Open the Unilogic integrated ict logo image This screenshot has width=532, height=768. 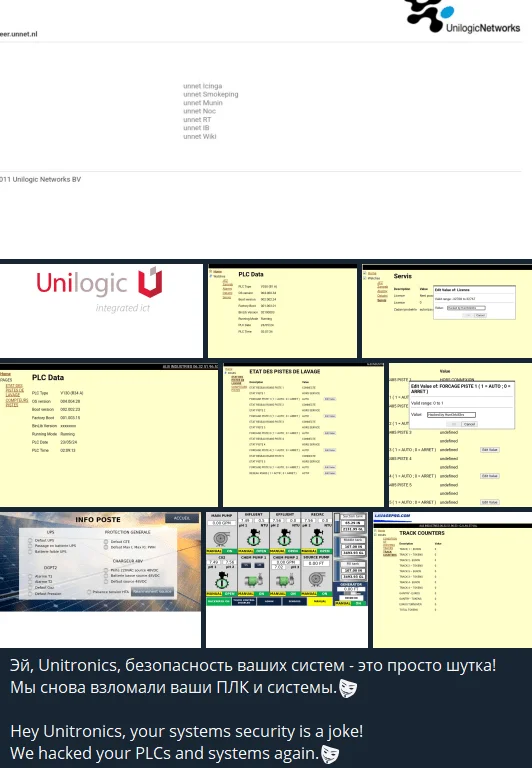click(x=100, y=311)
